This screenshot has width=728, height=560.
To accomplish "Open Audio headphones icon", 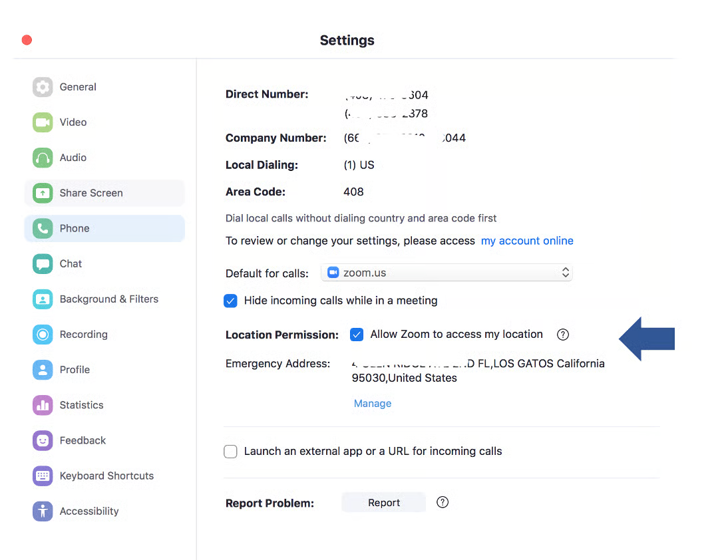I will (43, 158).
